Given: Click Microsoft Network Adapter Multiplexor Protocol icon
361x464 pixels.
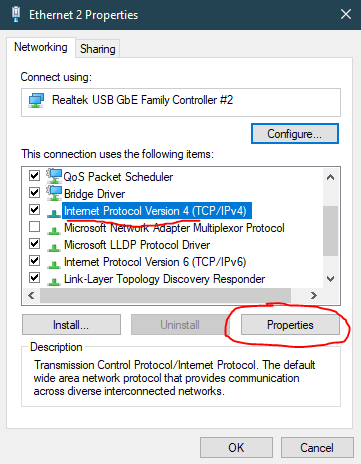Looking at the screenshot, I should pyautogui.click(x=54, y=229).
